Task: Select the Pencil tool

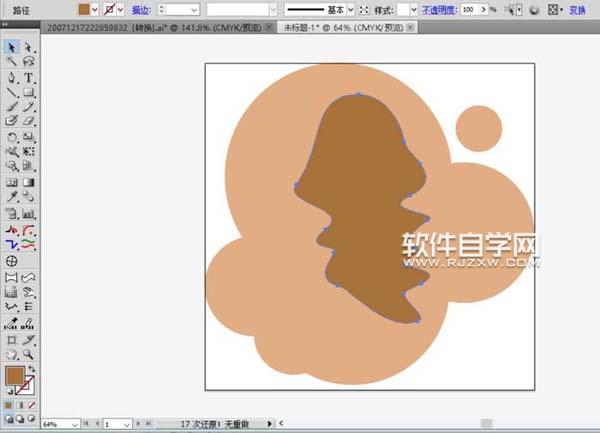Action: pyautogui.click(x=28, y=107)
